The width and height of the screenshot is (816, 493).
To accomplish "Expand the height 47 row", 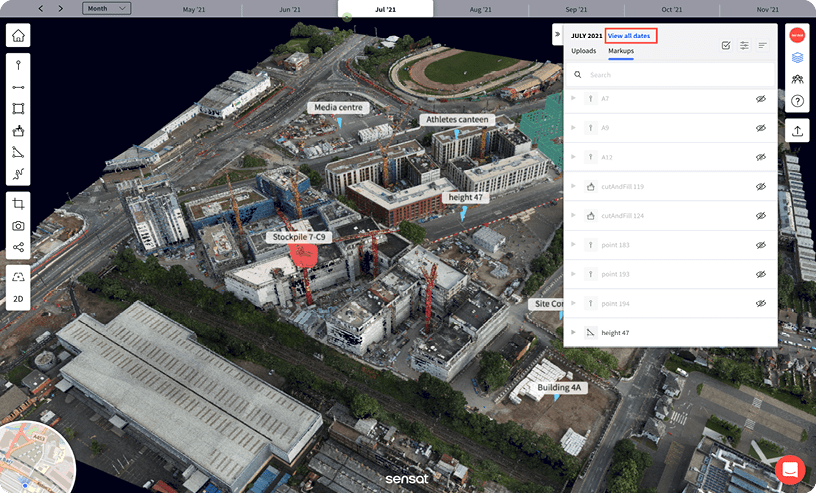I will 573,332.
